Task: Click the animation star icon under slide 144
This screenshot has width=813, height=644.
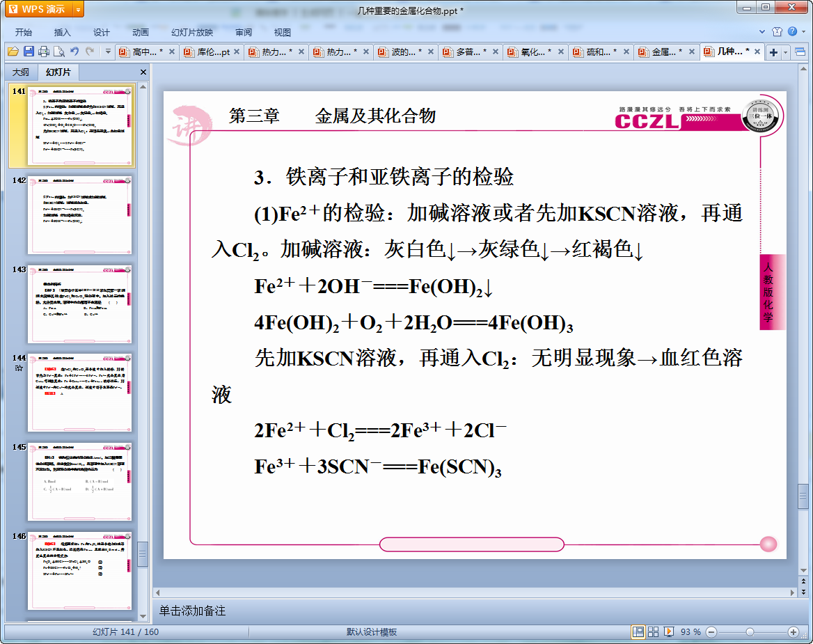Action: tap(19, 368)
